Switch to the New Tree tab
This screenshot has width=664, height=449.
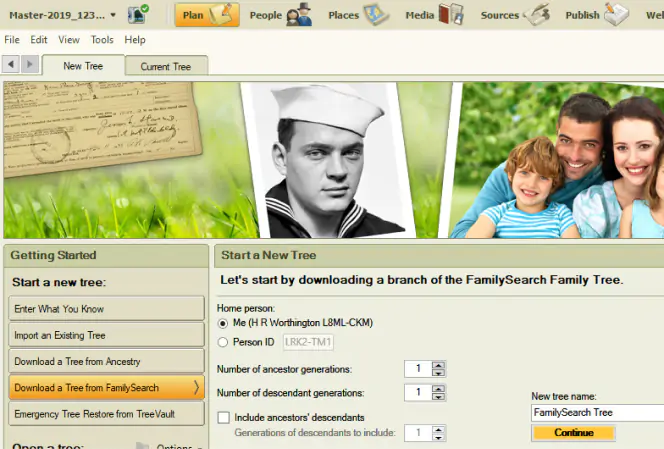point(83,66)
